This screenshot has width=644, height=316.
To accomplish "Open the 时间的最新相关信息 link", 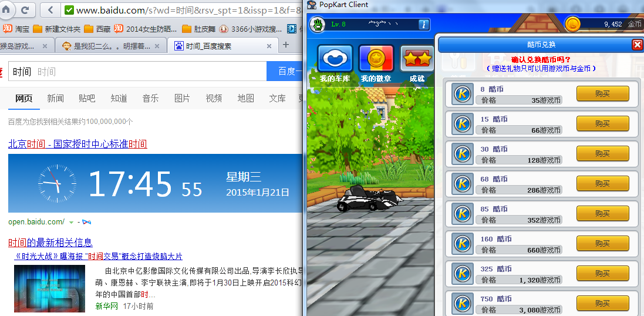I will point(50,243).
